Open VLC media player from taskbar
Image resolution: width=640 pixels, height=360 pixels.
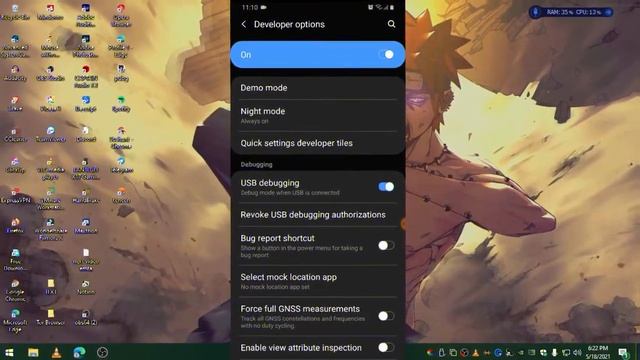point(56,352)
